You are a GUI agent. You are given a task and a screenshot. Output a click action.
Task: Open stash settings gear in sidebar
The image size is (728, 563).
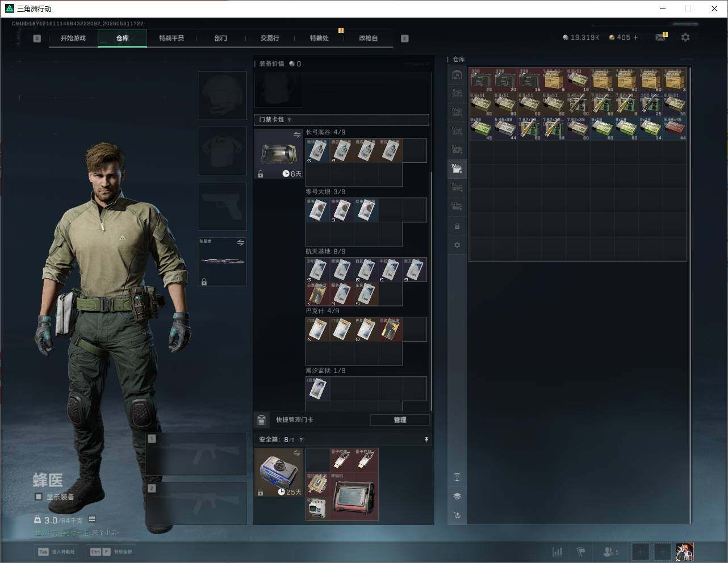point(457,245)
